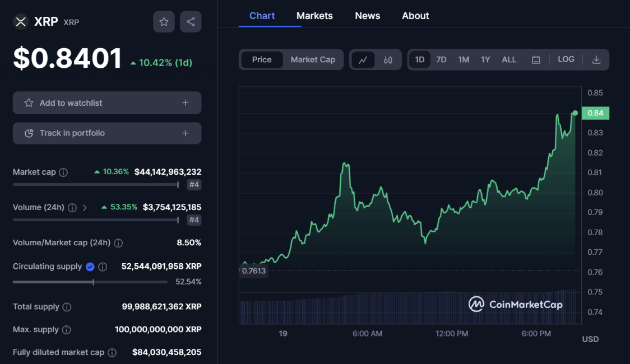Set chart range to 7D
Viewport: 630px width, 364px height.
click(x=441, y=60)
